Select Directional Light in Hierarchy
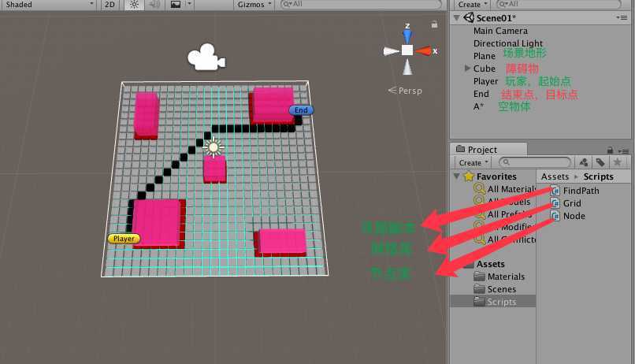635x364 pixels. 508,43
